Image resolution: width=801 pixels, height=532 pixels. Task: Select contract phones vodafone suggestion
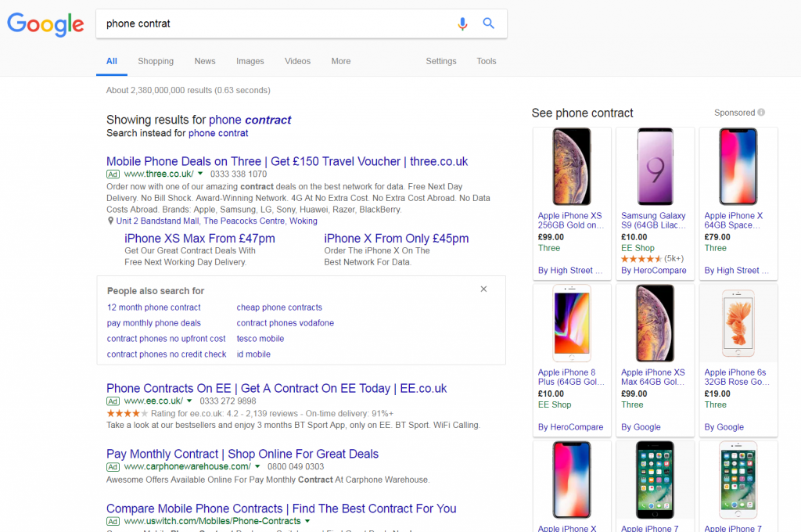tap(285, 323)
